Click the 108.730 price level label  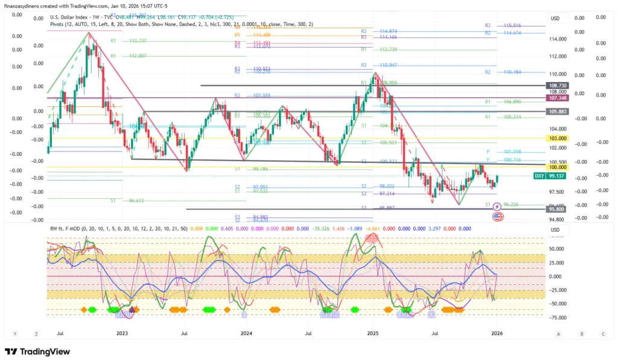(x=556, y=86)
